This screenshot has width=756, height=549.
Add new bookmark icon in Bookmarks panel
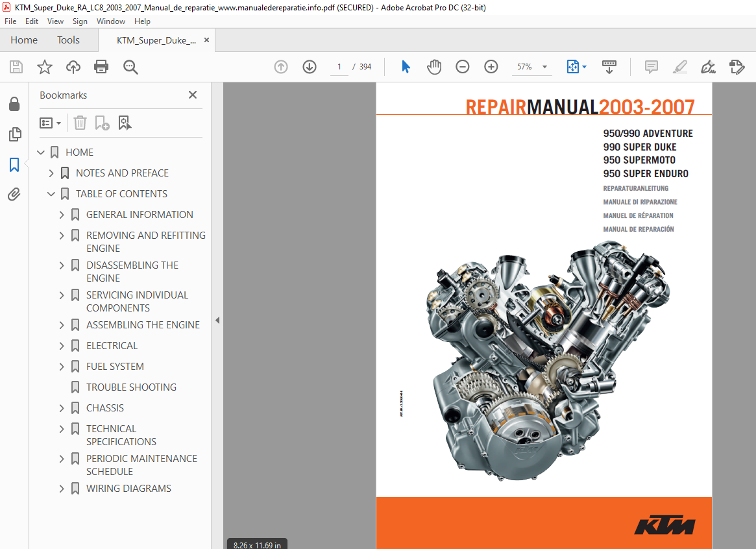tap(103, 123)
